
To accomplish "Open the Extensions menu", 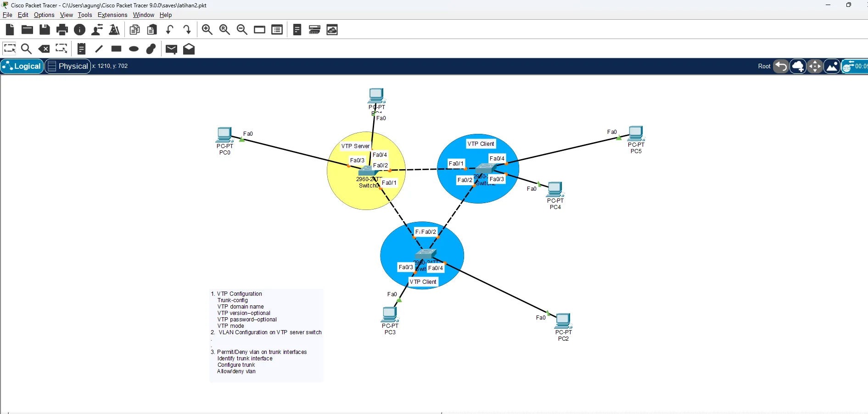I will pyautogui.click(x=112, y=15).
